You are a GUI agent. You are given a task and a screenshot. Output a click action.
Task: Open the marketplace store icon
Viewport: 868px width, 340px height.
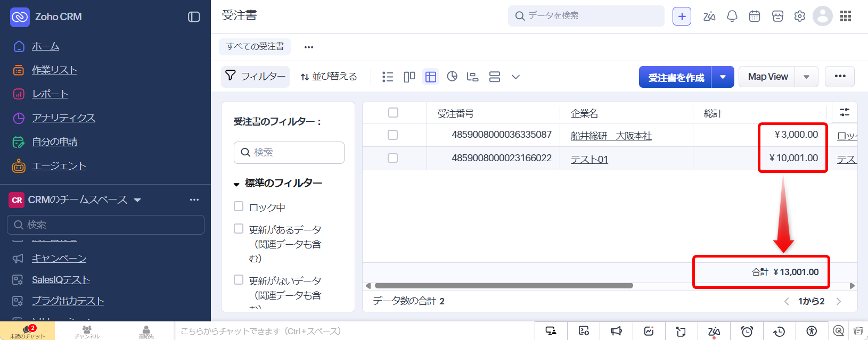[777, 16]
